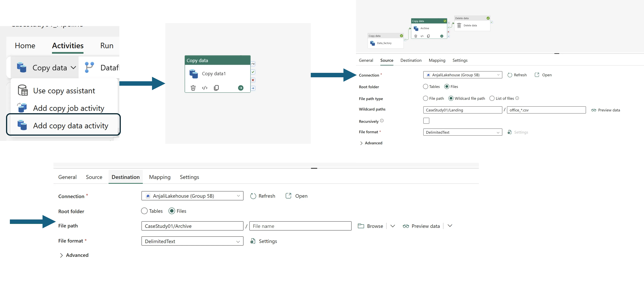Image resolution: width=644 pixels, height=281 pixels.
Task: Switch to the Activities ribbon tab
Action: click(68, 46)
